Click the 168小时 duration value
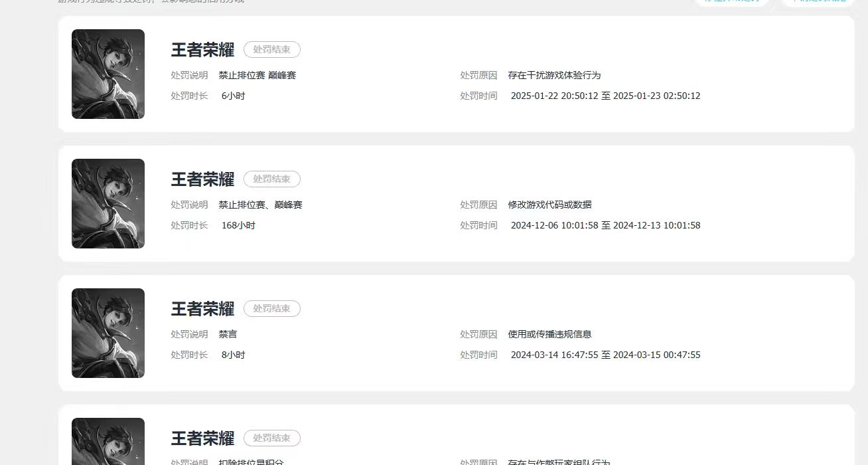Screen dimensions: 868x465 click(x=239, y=225)
